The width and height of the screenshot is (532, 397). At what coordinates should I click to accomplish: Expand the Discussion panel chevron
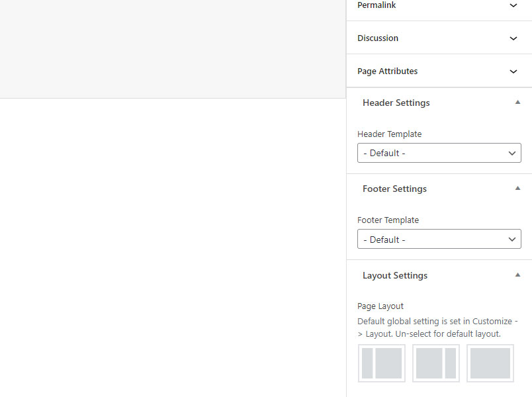tap(513, 38)
